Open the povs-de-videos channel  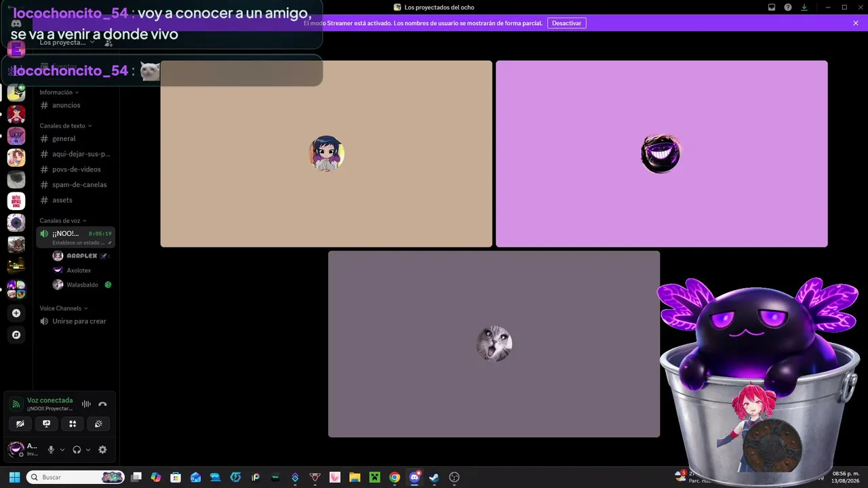click(x=75, y=169)
